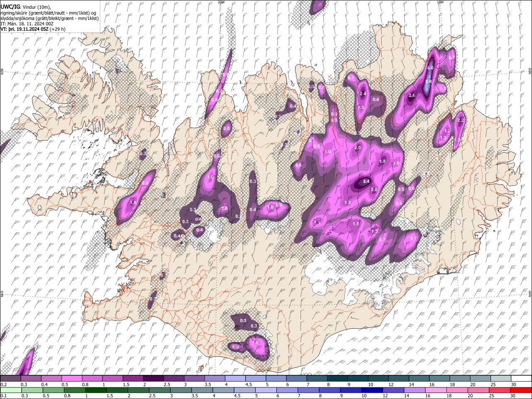Click the 'rigning/skúrir' legend description line
Image resolution: width=532 pixels, height=399 pixels.
click(48, 13)
